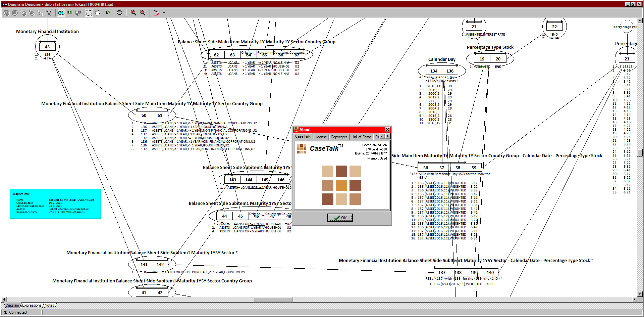Click the orange center square in logo grid
Screen dimensions: 644x317
click(341, 185)
